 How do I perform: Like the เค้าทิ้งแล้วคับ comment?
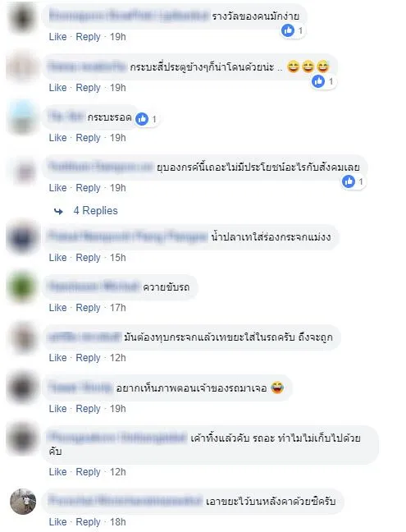pyautogui.click(x=57, y=472)
